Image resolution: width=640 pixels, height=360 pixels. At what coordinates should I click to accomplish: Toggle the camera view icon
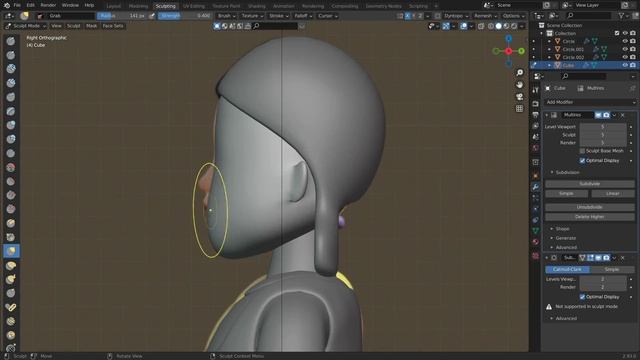[x=519, y=97]
